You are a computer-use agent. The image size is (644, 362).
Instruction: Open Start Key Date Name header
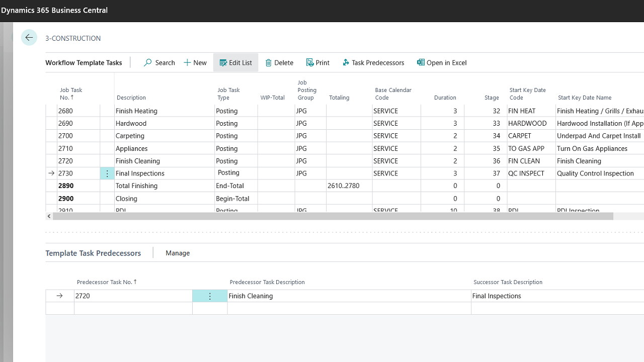pyautogui.click(x=585, y=98)
